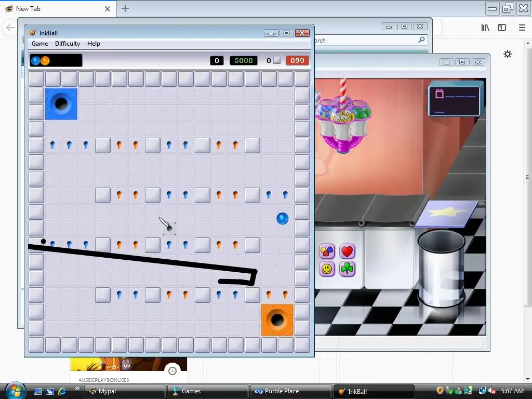The image size is (532, 399).
Task: Switch to Games taskbar button
Action: (207, 391)
